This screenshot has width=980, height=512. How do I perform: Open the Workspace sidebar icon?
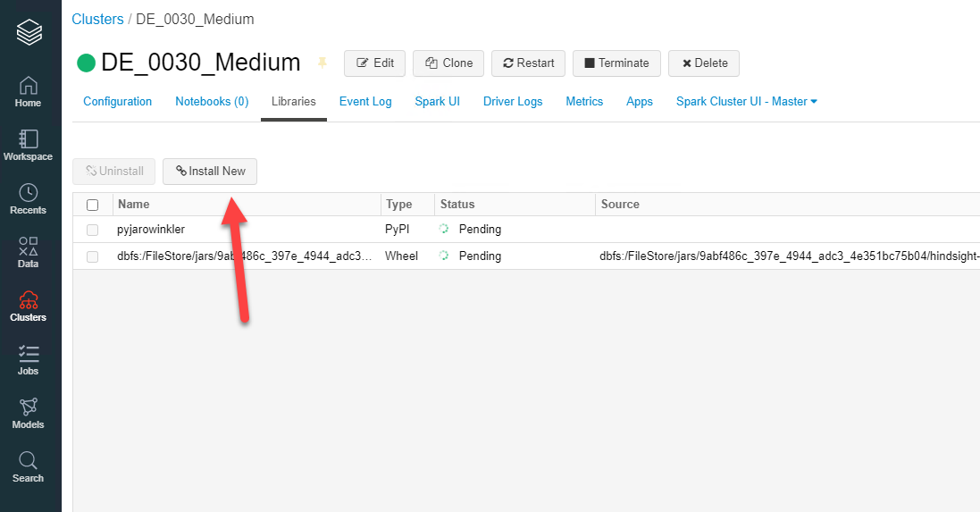[29, 145]
